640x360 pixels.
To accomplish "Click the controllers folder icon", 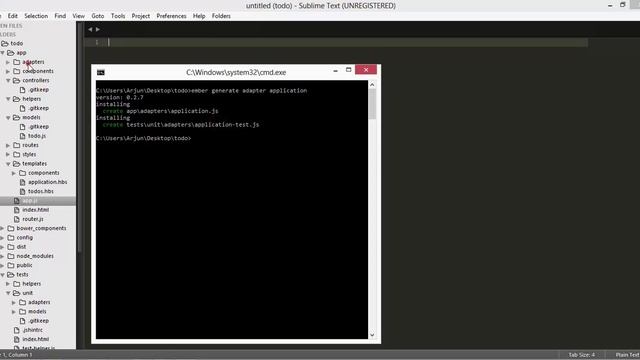I will pyautogui.click(x=17, y=80).
